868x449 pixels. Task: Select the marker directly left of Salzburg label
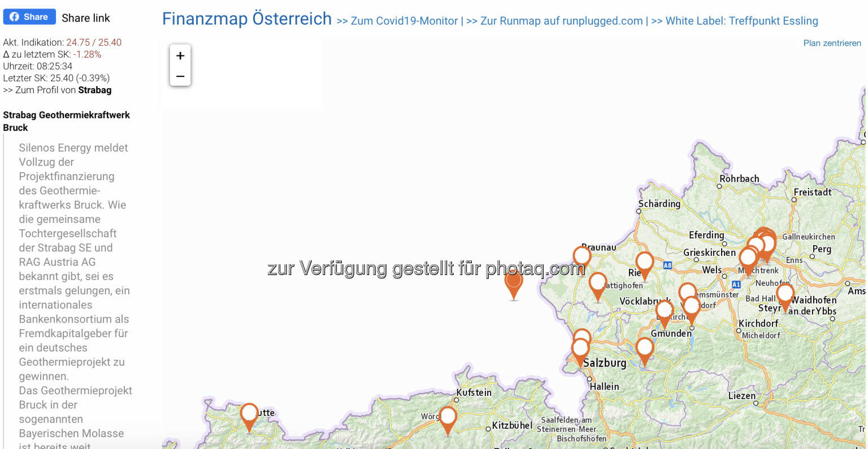pos(580,350)
